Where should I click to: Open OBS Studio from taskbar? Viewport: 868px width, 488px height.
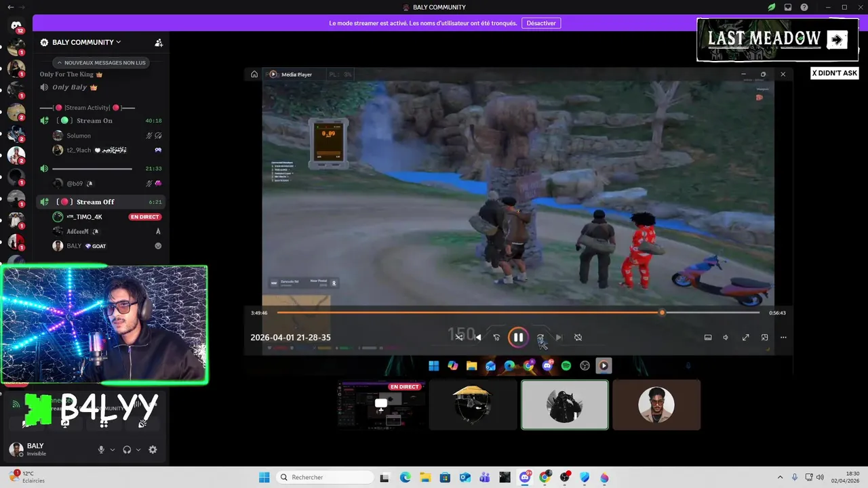coord(565,477)
